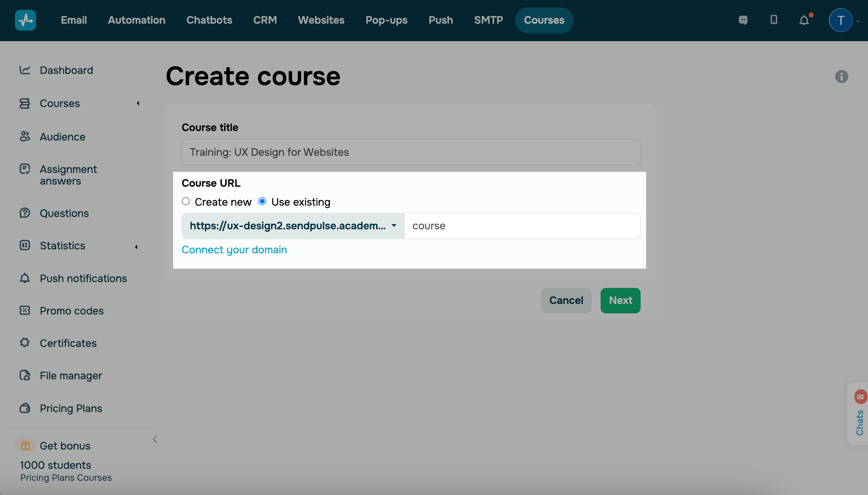The image size is (868, 495).
Task: Collapse the sidebar using chevron arrow
Action: point(155,439)
